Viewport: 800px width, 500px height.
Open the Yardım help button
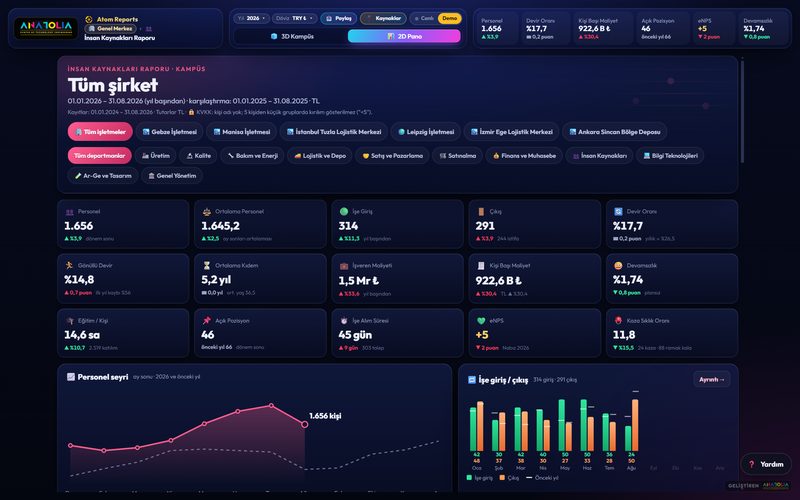coord(766,464)
